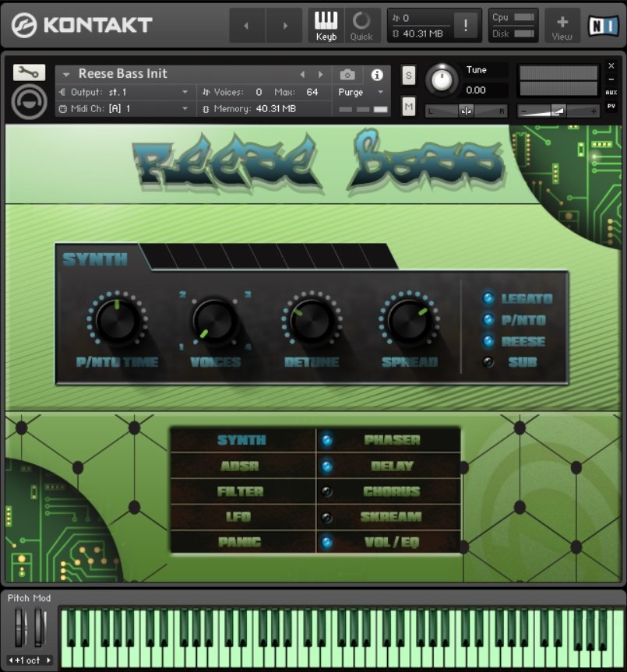Click the Tune value 0.00 field
This screenshot has height=672, width=627.
(x=476, y=90)
